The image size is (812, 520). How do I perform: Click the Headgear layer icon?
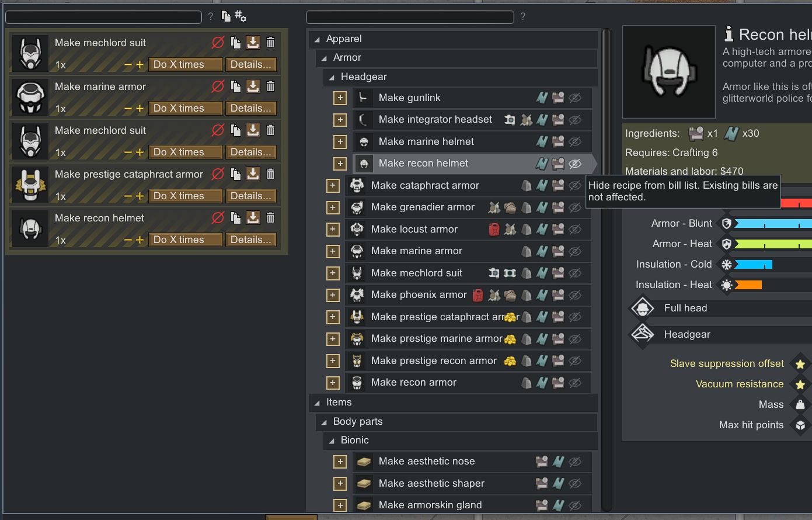[x=643, y=334]
